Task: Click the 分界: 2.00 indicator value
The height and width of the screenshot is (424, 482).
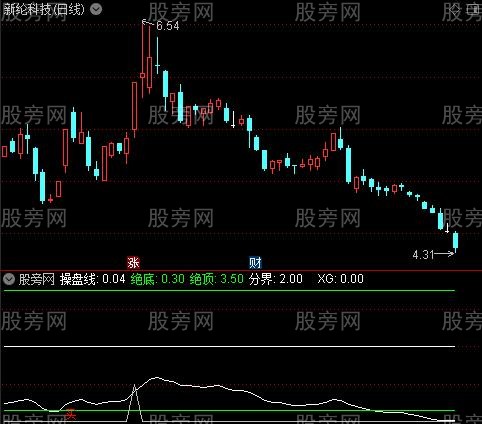Action: click(x=276, y=279)
